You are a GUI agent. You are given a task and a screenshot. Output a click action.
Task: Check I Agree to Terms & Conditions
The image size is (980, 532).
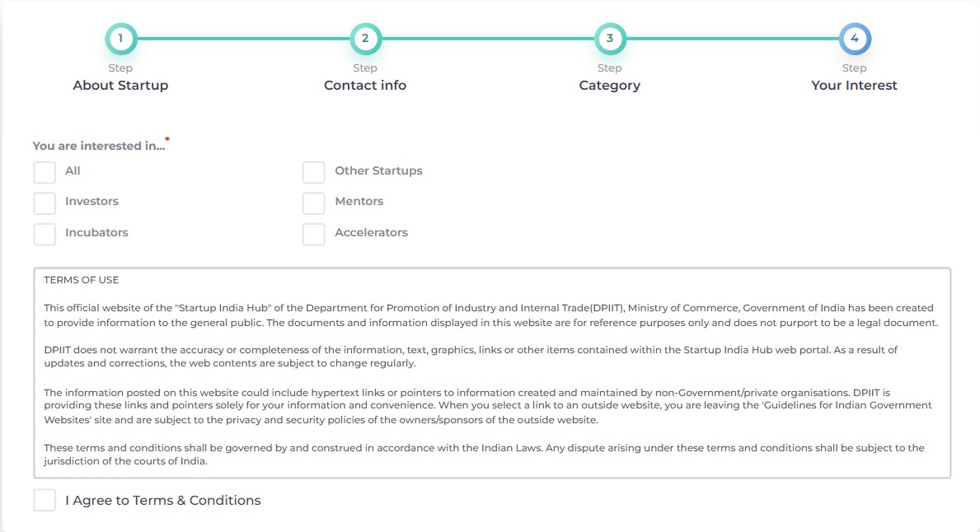coord(45,500)
